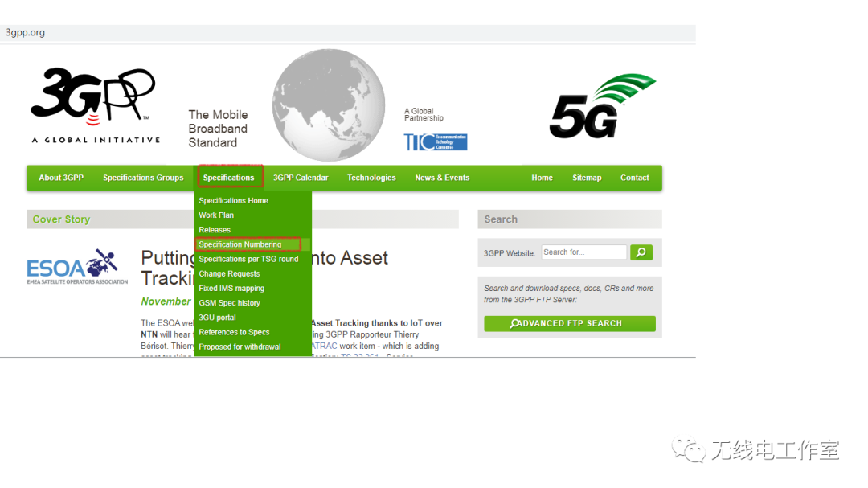The image size is (868, 488).
Task: Click the November date text
Action: 166,301
